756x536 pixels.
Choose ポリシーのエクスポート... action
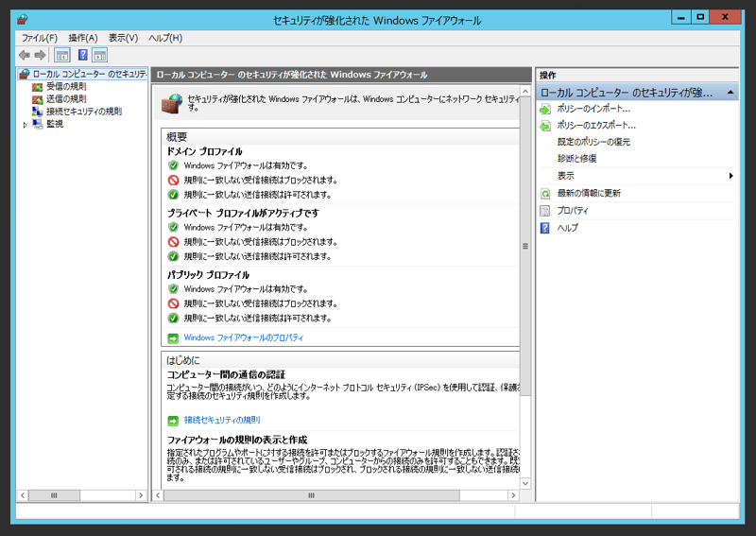(596, 126)
